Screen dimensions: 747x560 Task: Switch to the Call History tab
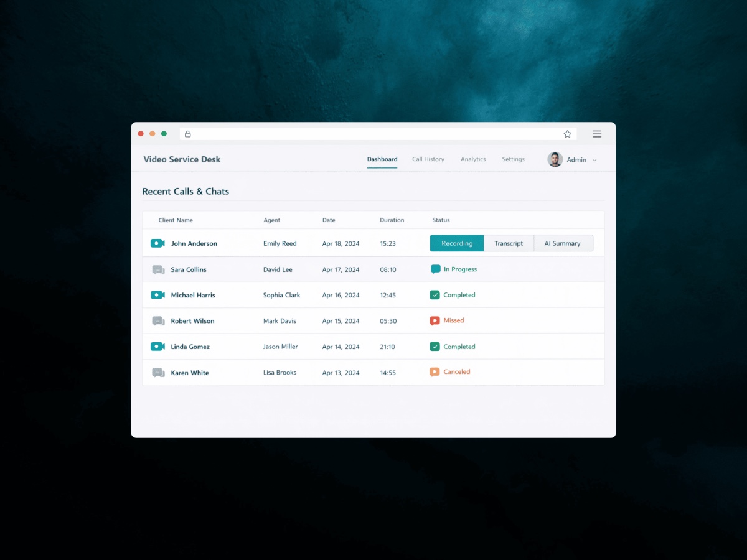(x=428, y=159)
